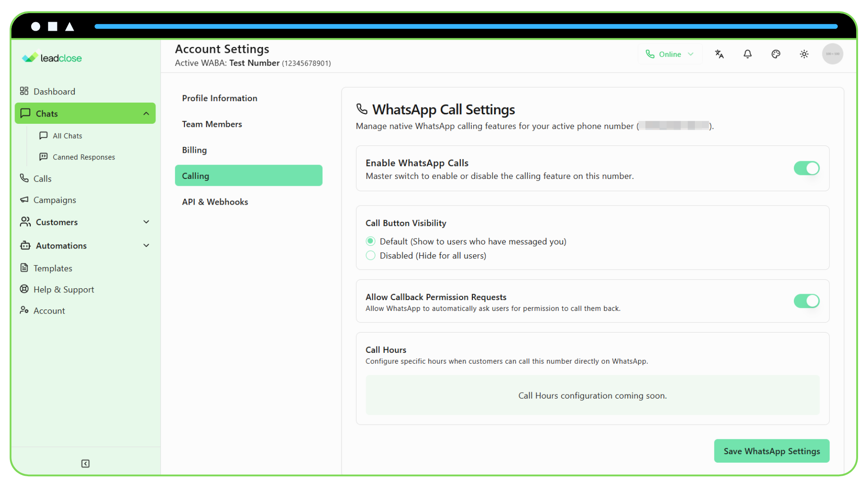Open All Chats
The image size is (868, 488).
(61, 136)
